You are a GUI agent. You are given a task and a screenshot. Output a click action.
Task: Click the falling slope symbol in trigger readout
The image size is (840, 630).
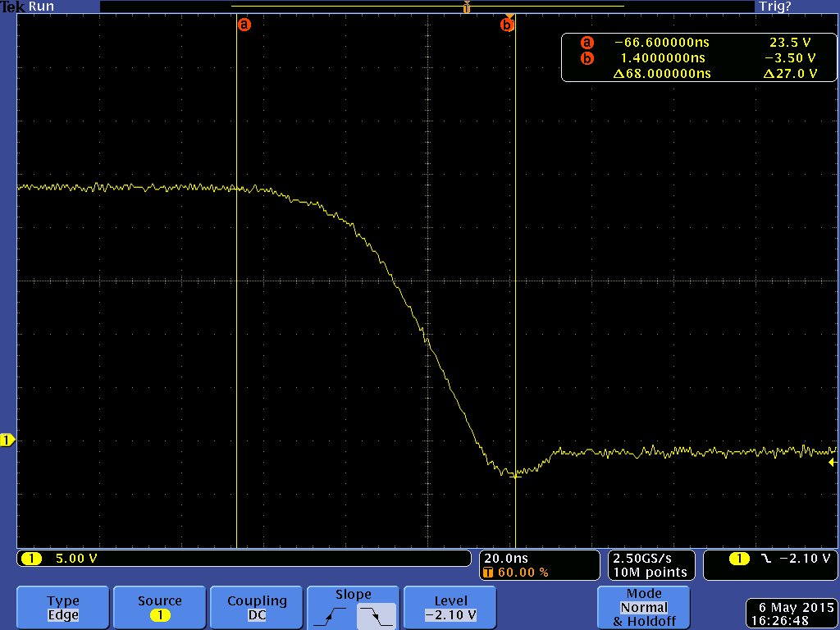(x=766, y=559)
